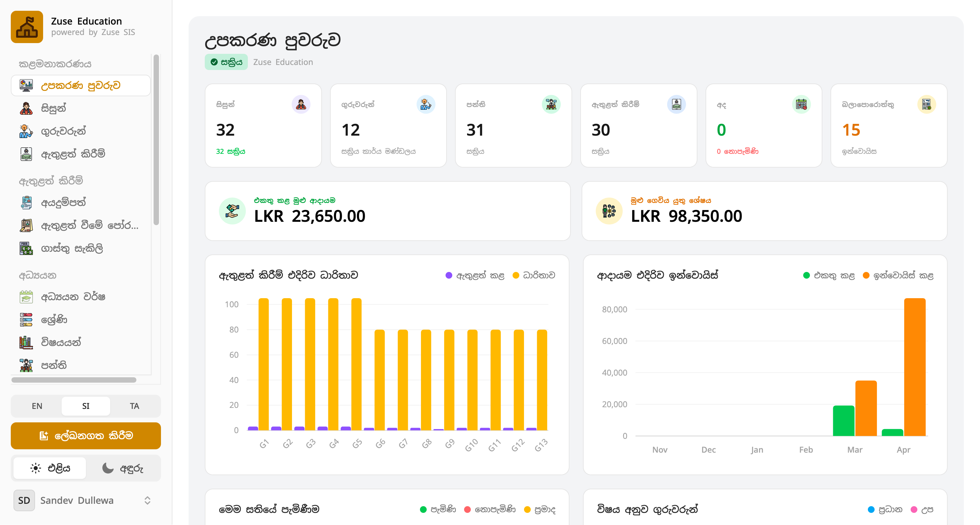Viewport: 980px width, 525px height.
Task: Click the hand-money icon beside collected revenue
Action: [x=232, y=211]
